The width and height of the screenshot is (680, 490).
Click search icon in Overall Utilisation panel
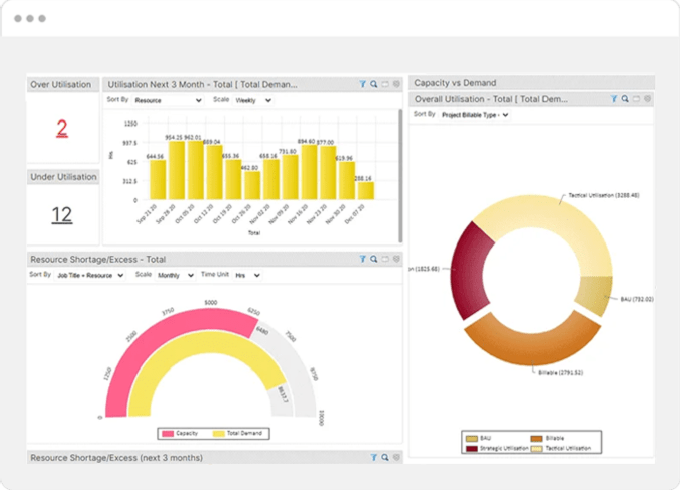624,100
